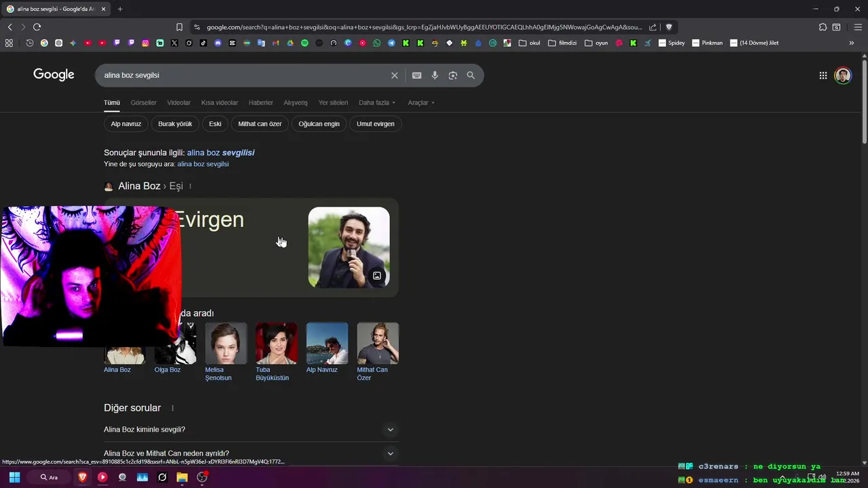Screen dimensions: 868x488
Task: Open the WhatsApp bookmark
Action: pyautogui.click(x=377, y=43)
